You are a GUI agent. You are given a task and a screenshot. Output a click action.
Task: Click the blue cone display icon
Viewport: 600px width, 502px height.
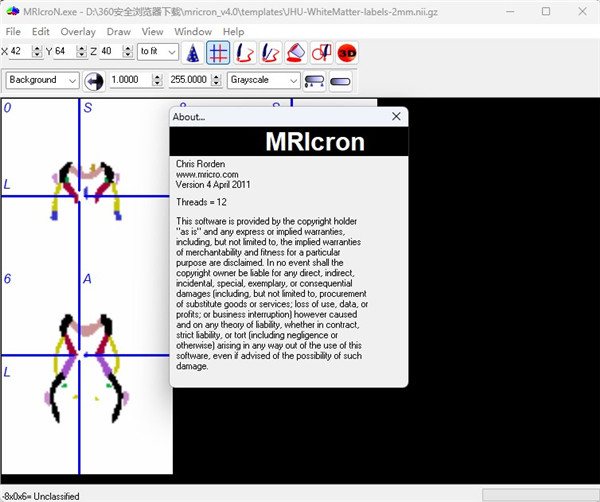(x=193, y=52)
